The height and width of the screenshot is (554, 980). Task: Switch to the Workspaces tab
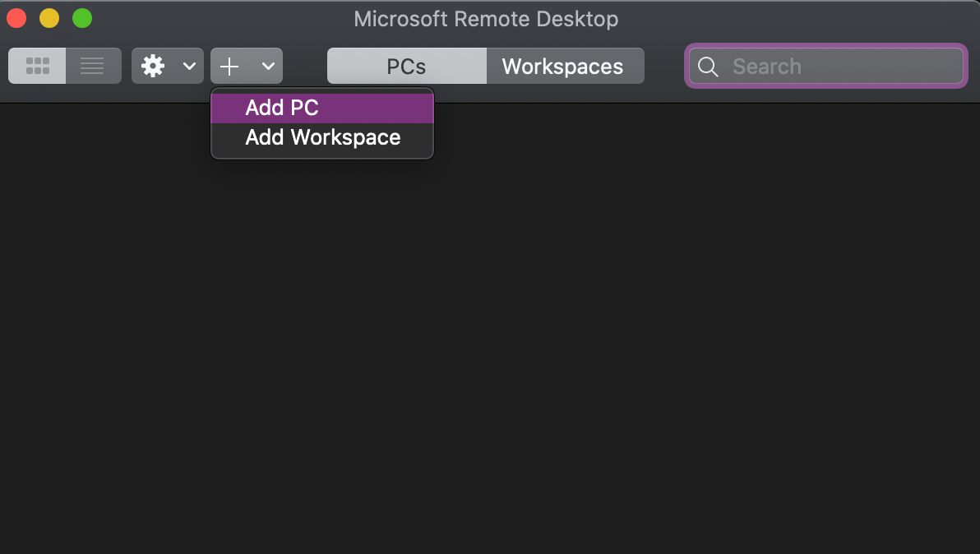click(565, 66)
